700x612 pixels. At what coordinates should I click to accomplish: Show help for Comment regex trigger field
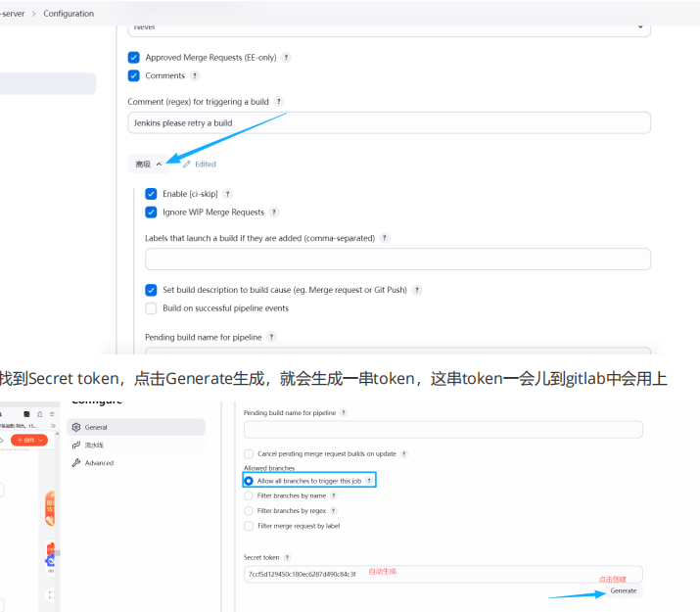point(279,101)
